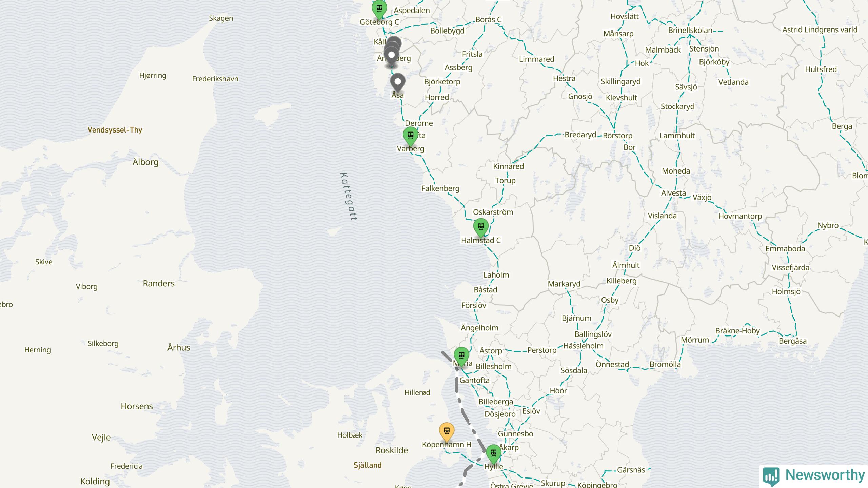
Task: Click the green train marker at Göteborg C
Action: tap(379, 9)
